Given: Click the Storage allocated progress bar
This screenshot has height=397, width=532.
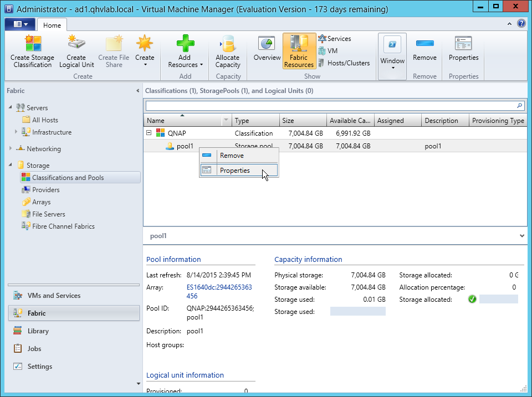Looking at the screenshot, I should click(498, 299).
